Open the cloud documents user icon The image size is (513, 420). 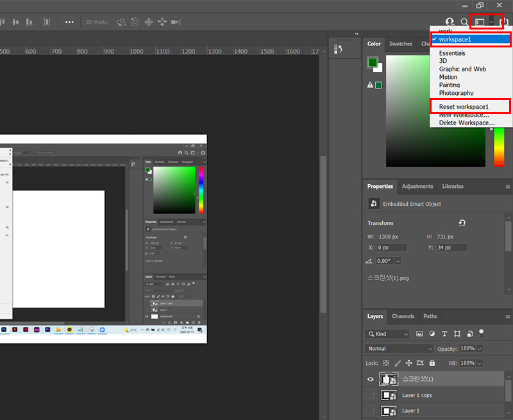[x=450, y=22]
